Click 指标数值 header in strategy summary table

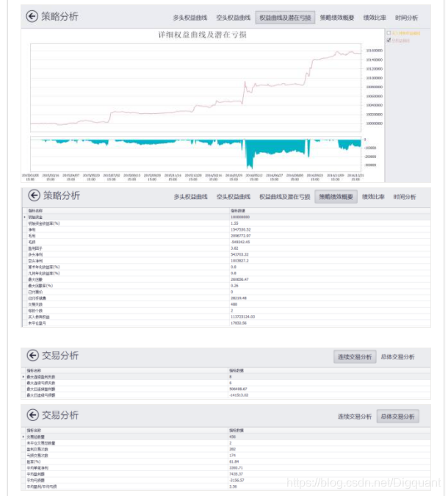click(238, 211)
